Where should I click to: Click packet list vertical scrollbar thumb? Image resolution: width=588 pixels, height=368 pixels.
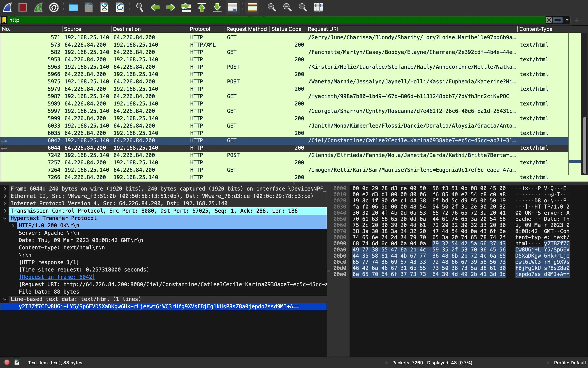click(x=585, y=145)
